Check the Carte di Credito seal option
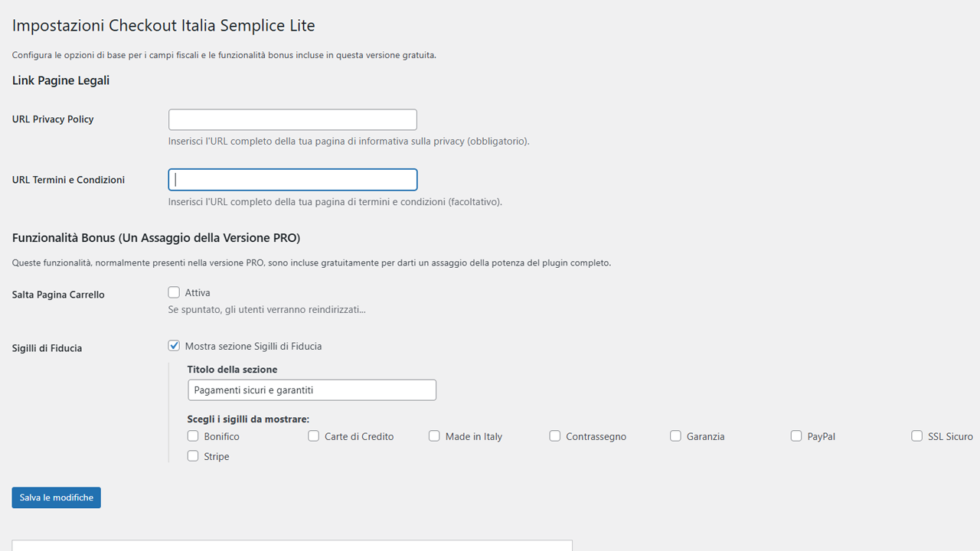The image size is (980, 551). [313, 435]
